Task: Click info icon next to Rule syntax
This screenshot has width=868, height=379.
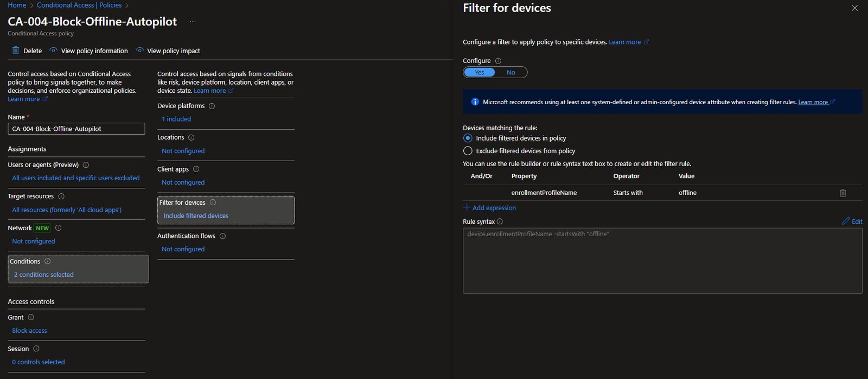Action: (x=500, y=222)
